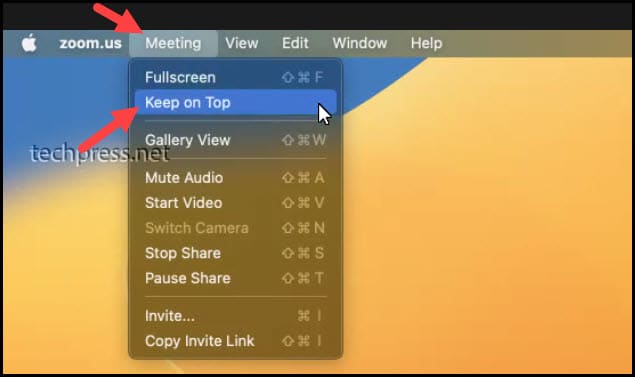Open the zoom.us application menu
Image resolution: width=635 pixels, height=377 pixels.
pos(90,43)
